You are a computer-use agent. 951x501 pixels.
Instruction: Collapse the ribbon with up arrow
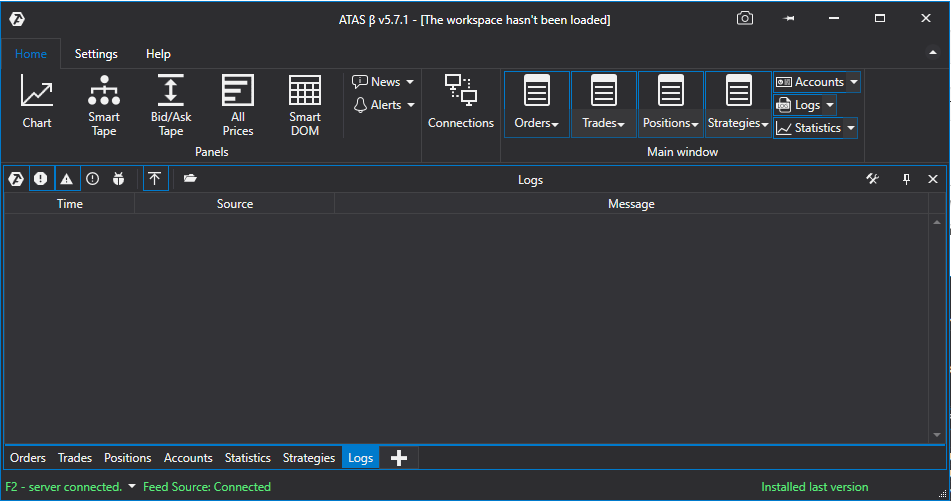(x=933, y=53)
